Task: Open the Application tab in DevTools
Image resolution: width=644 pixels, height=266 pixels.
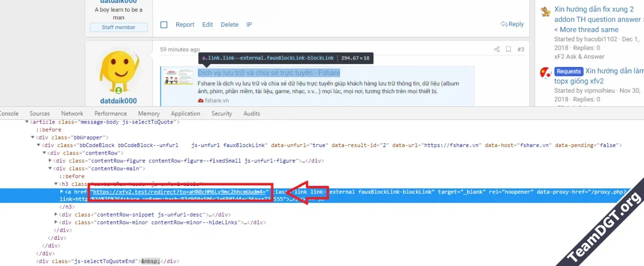Action: click(x=185, y=114)
